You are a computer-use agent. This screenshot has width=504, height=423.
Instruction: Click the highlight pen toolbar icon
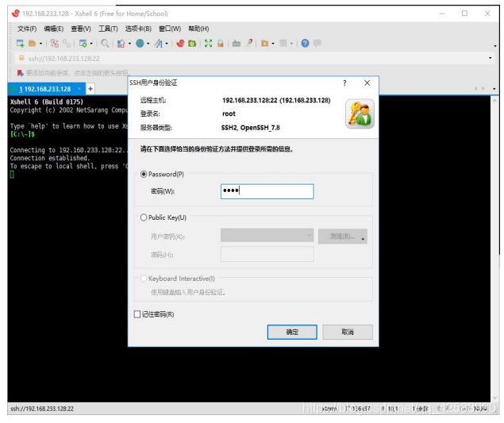[x=248, y=43]
